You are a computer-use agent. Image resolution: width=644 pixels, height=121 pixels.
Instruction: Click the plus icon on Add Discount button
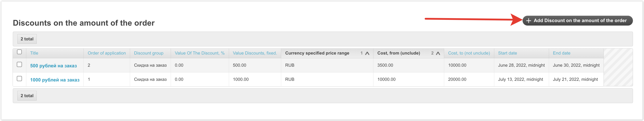coord(528,21)
